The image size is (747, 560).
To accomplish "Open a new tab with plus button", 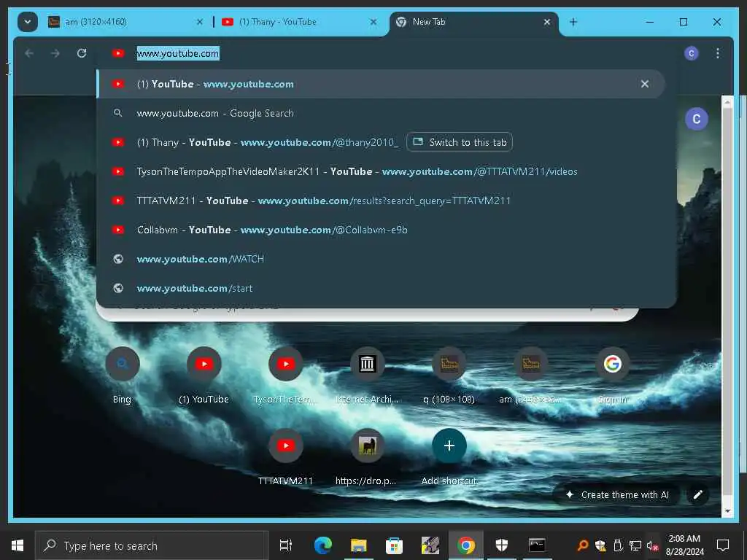I will click(x=573, y=22).
